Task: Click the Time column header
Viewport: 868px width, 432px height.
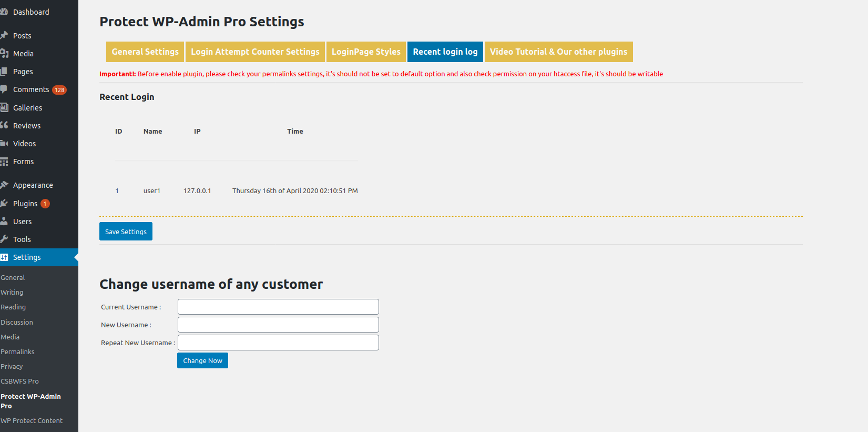Action: (x=295, y=131)
